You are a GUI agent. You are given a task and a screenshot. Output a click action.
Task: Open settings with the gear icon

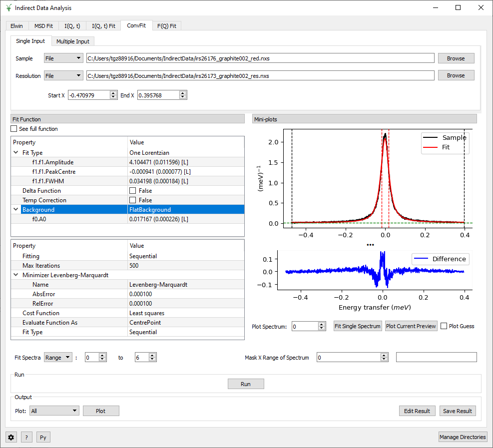(11, 437)
